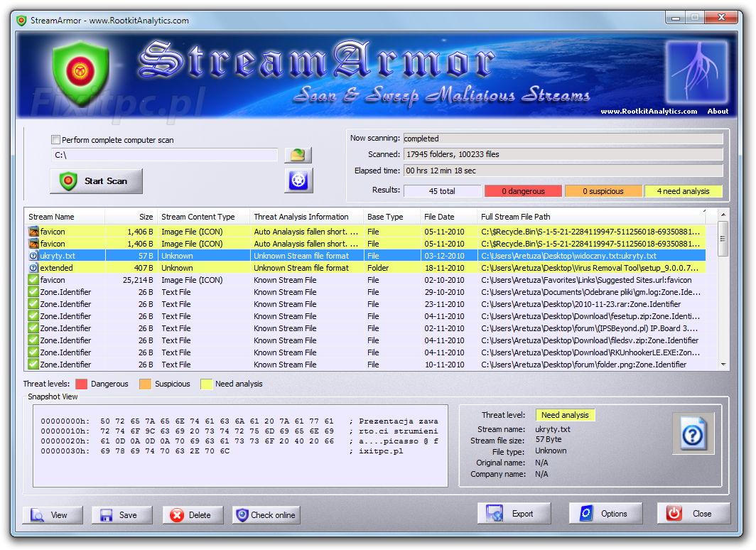Click the folder browse icon next to path field
This screenshot has width=756, height=550.
click(298, 155)
